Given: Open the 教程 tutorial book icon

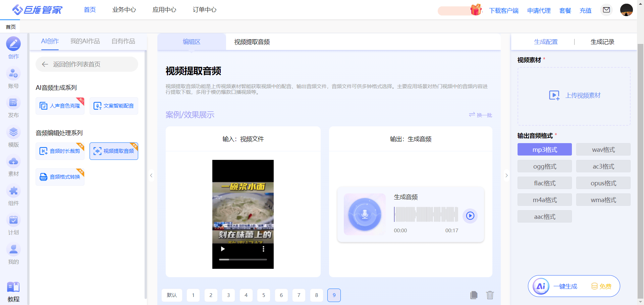Looking at the screenshot, I should click(13, 287).
